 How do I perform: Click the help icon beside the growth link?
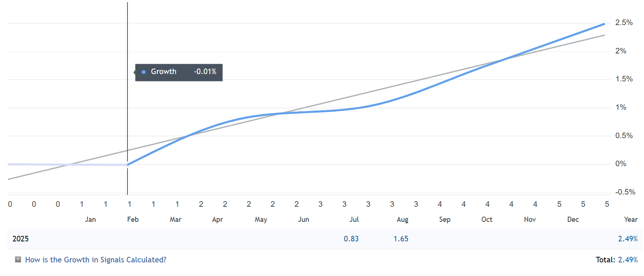point(18,259)
